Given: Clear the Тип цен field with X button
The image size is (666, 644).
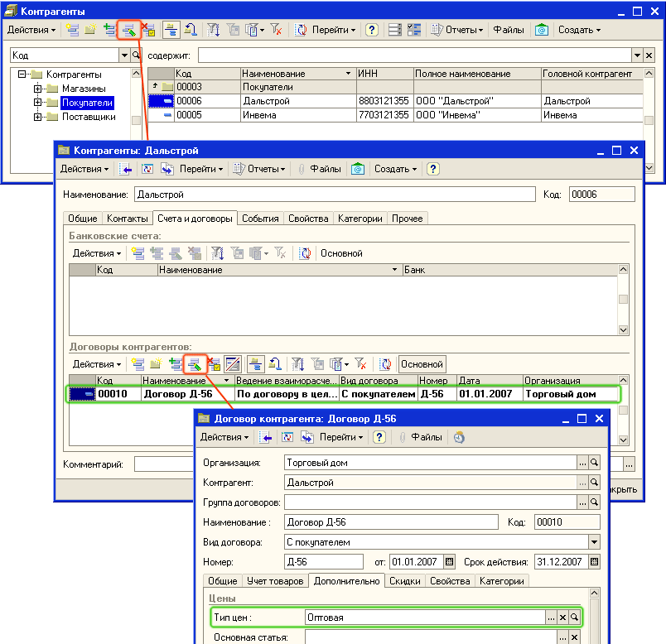Looking at the screenshot, I should tap(562, 618).
